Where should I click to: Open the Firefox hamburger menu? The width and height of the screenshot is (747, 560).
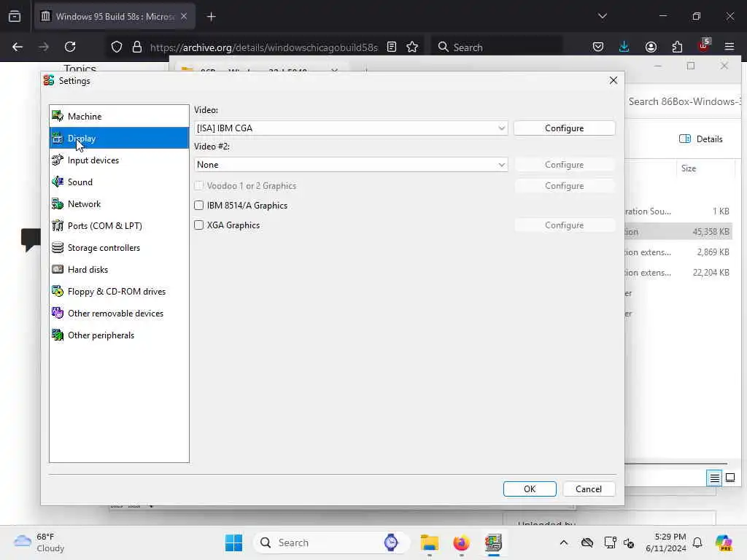[x=729, y=47]
